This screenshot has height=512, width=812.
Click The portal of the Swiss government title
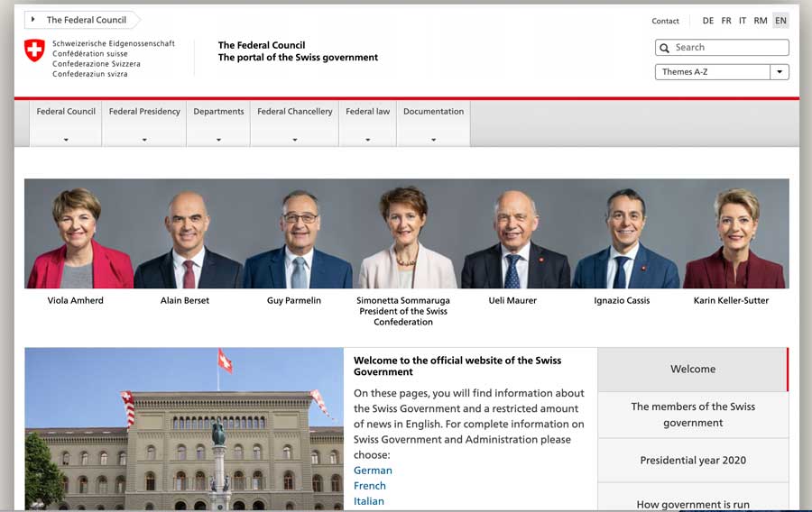pyautogui.click(x=298, y=58)
